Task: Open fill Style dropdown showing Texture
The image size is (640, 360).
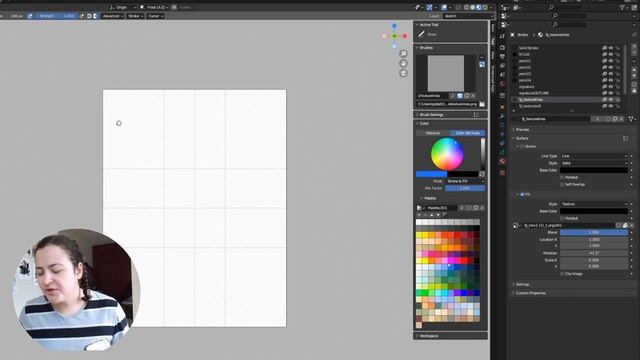Action: click(594, 204)
